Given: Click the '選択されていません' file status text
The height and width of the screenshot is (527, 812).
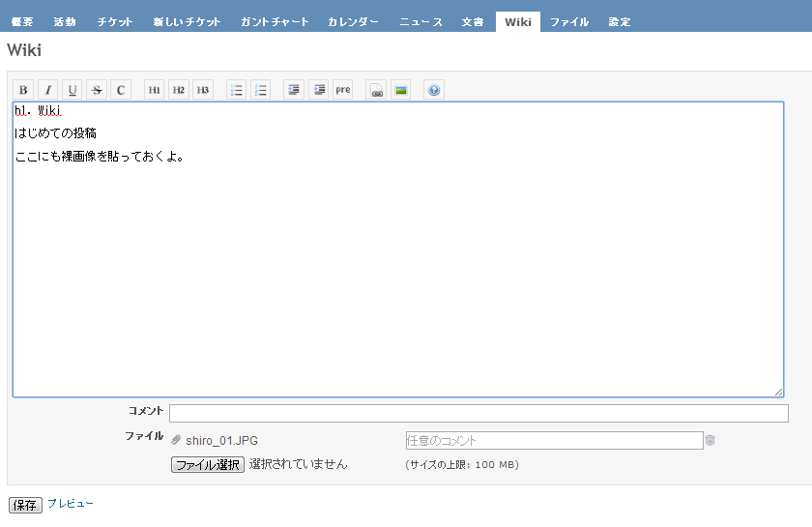Looking at the screenshot, I should (299, 464).
